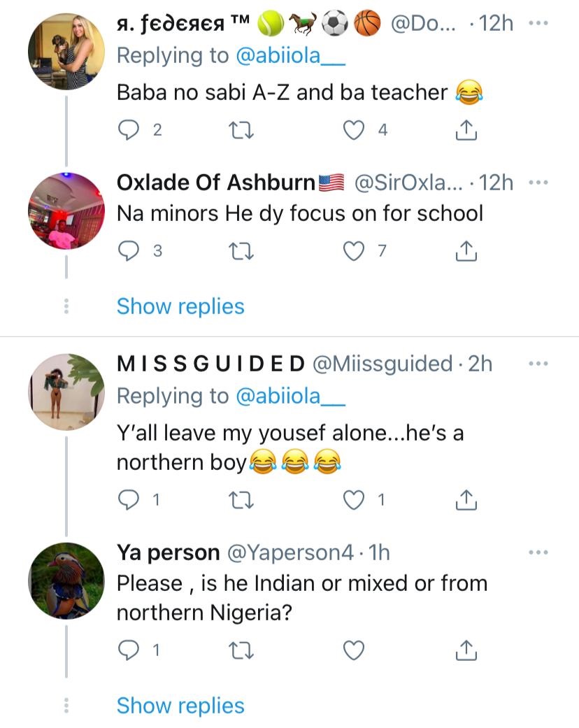Open Oxlade Of Ashburn's avatar
Viewport: 579px width, 728px height.
coord(66,210)
